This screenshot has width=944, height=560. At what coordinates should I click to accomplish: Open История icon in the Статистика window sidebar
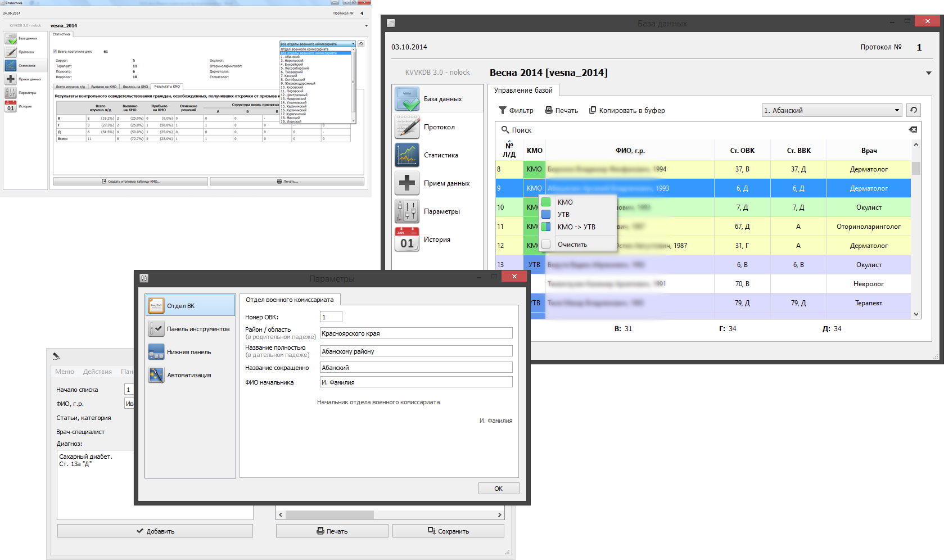[x=11, y=106]
